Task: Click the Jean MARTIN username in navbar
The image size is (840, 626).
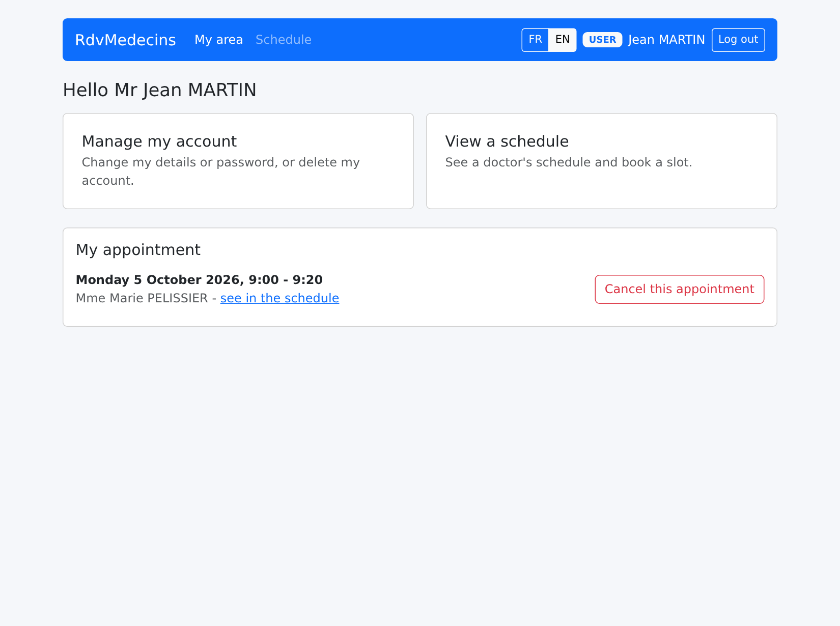Action: point(666,40)
